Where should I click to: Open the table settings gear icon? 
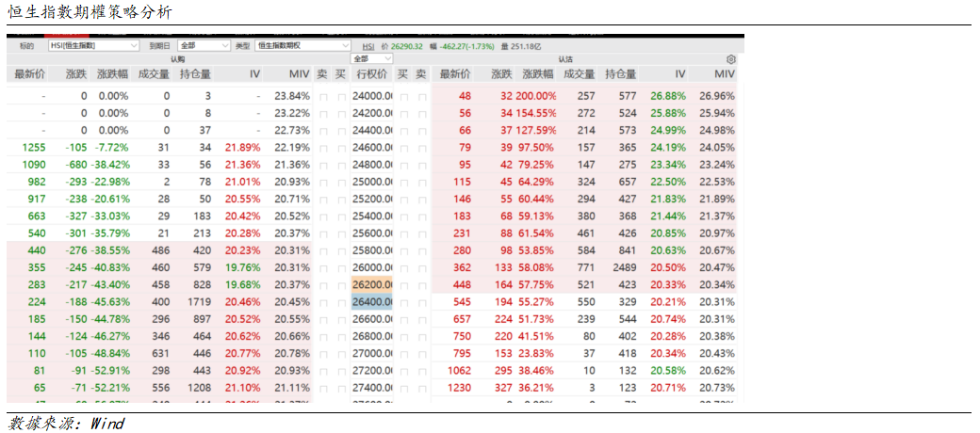click(x=730, y=58)
